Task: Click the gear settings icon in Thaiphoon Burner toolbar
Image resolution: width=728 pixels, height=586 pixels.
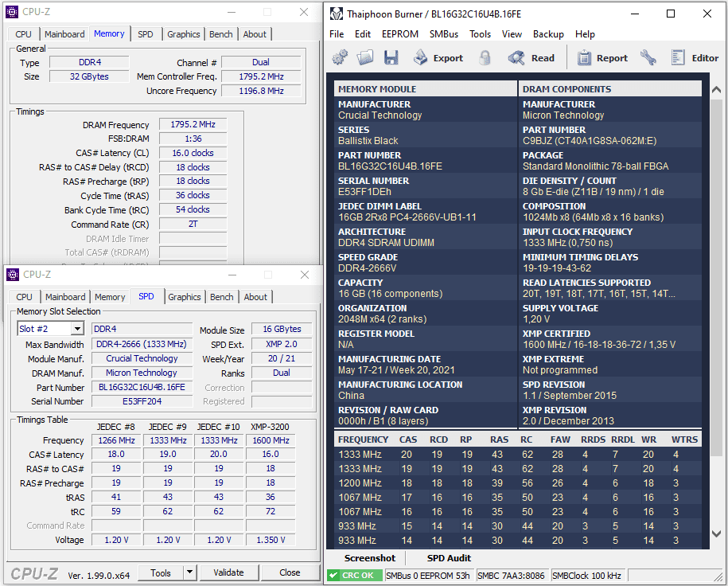Action: click(x=340, y=57)
